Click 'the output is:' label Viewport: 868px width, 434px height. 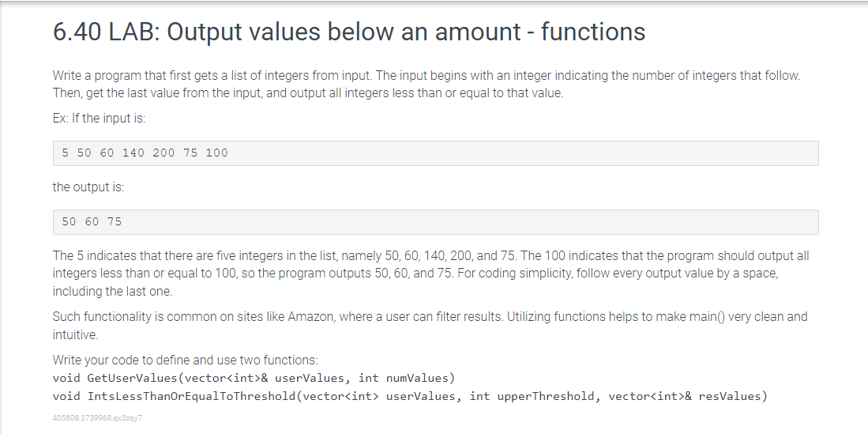pos(88,187)
